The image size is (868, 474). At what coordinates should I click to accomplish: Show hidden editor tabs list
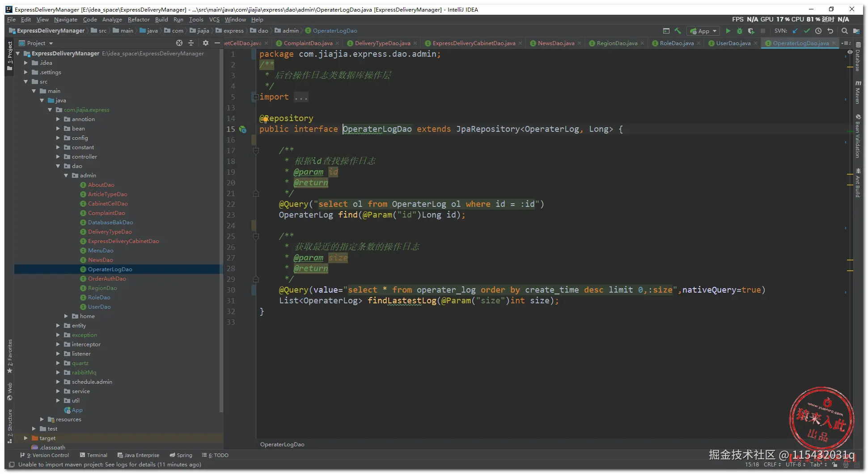846,43
